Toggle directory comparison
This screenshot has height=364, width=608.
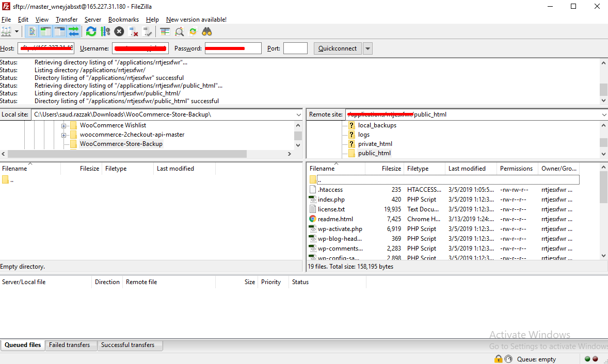coord(179,32)
